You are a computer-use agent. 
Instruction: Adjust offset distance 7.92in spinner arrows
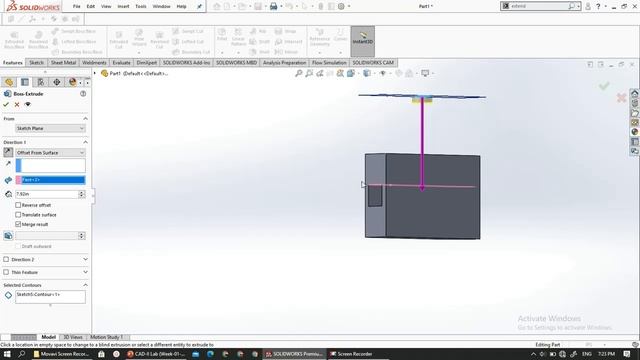pos(82,194)
